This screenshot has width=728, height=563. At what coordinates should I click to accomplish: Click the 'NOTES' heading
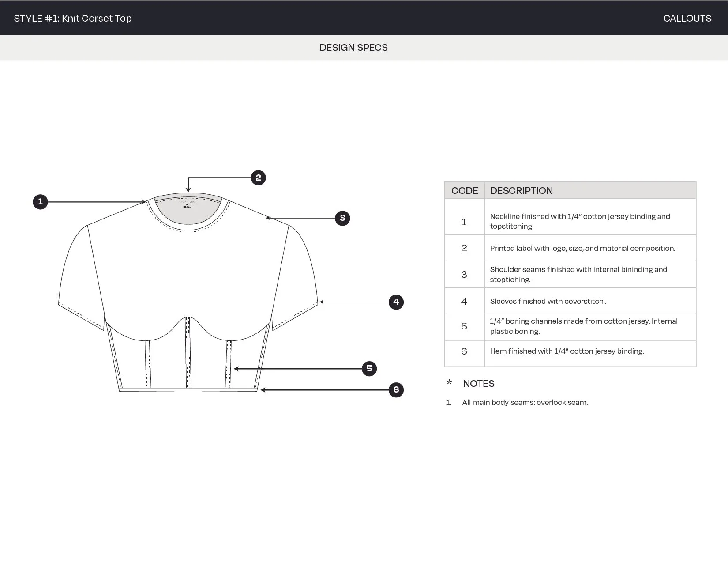point(479,384)
